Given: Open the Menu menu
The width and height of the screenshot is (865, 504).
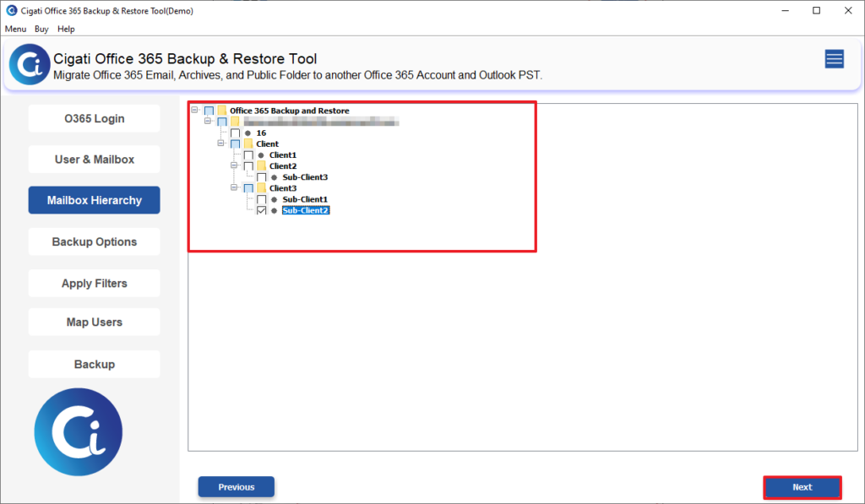Looking at the screenshot, I should (x=15, y=29).
